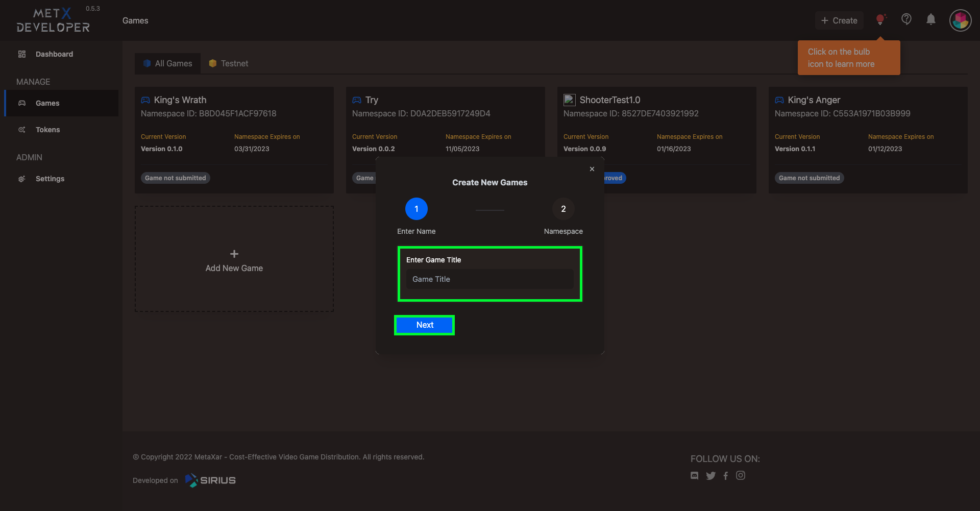Click Version 0.1.1 text
Viewport: 980px width, 511px height.
pos(795,149)
